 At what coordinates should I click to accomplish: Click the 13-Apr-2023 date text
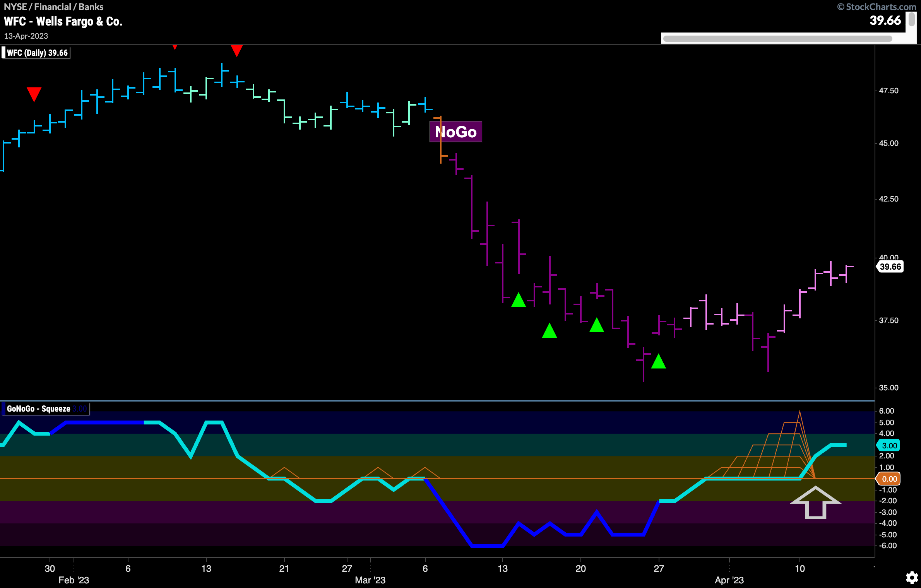coord(26,36)
